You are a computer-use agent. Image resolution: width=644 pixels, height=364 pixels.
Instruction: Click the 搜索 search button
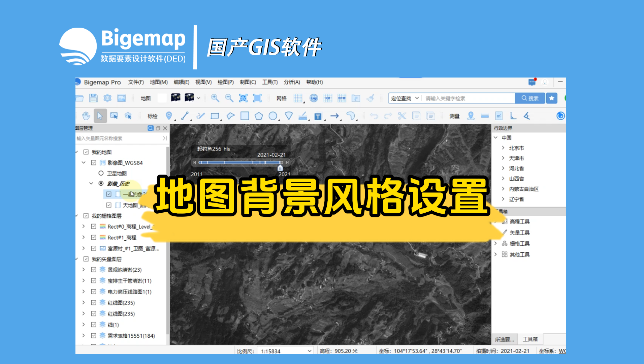(529, 98)
